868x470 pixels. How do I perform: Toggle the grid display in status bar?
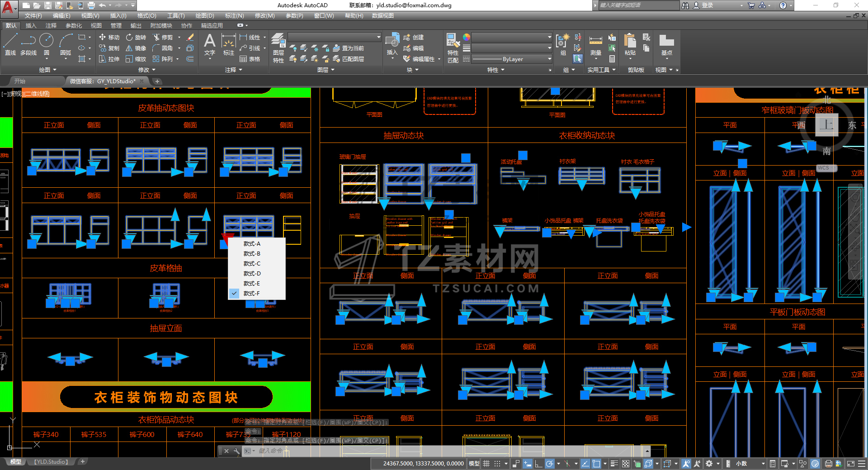(486, 464)
